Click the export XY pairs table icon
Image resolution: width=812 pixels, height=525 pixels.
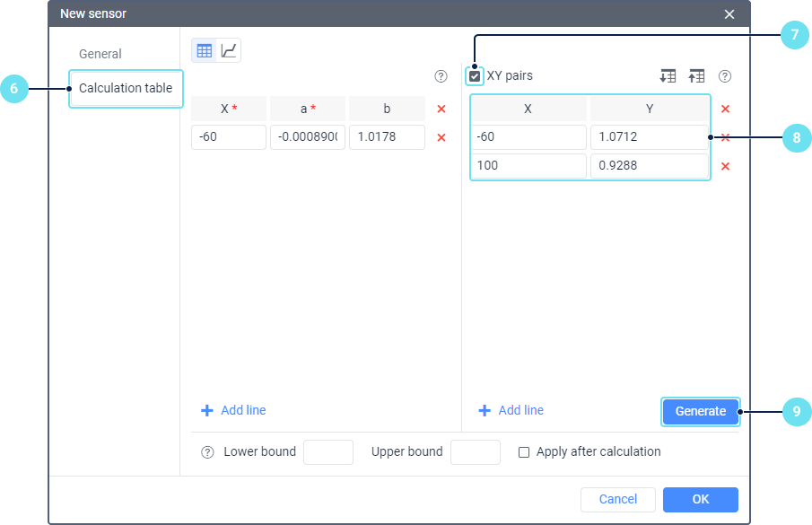[x=696, y=76]
